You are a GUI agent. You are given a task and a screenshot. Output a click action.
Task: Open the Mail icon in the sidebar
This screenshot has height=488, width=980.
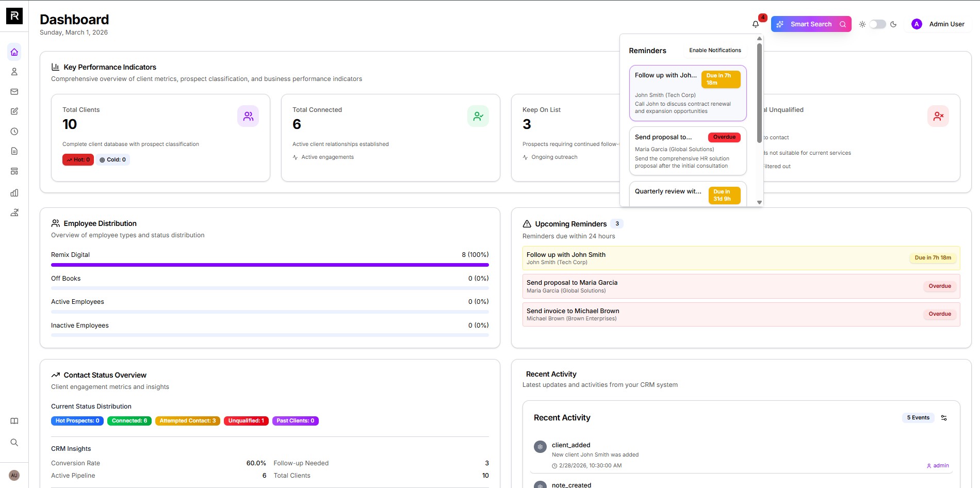coord(14,91)
